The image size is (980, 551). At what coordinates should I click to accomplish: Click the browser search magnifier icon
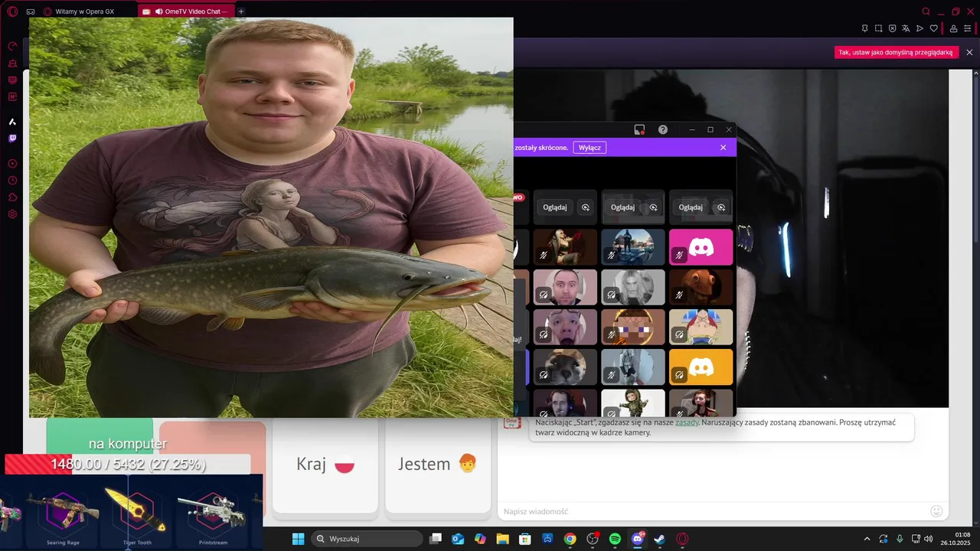926,11
